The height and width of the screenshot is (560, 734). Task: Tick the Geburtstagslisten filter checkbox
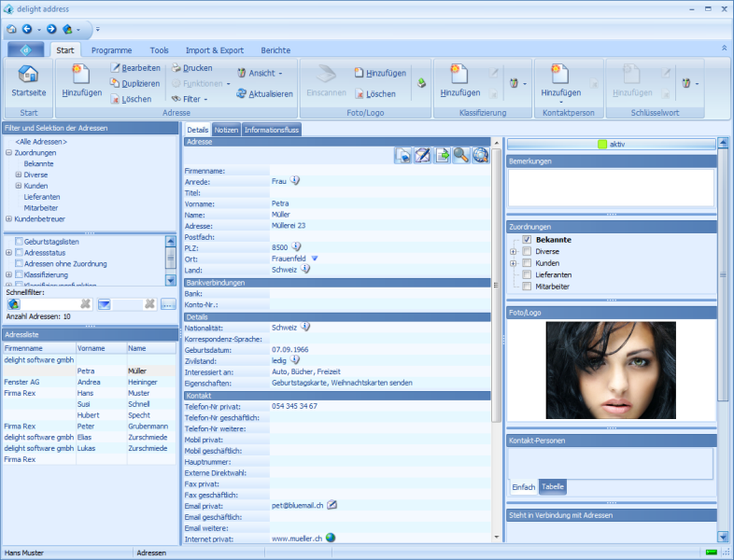20,241
